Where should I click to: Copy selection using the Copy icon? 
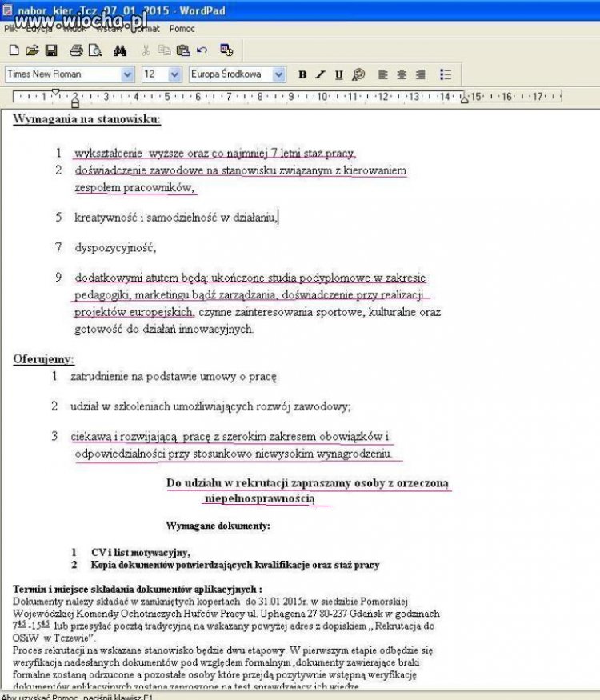tap(164, 50)
